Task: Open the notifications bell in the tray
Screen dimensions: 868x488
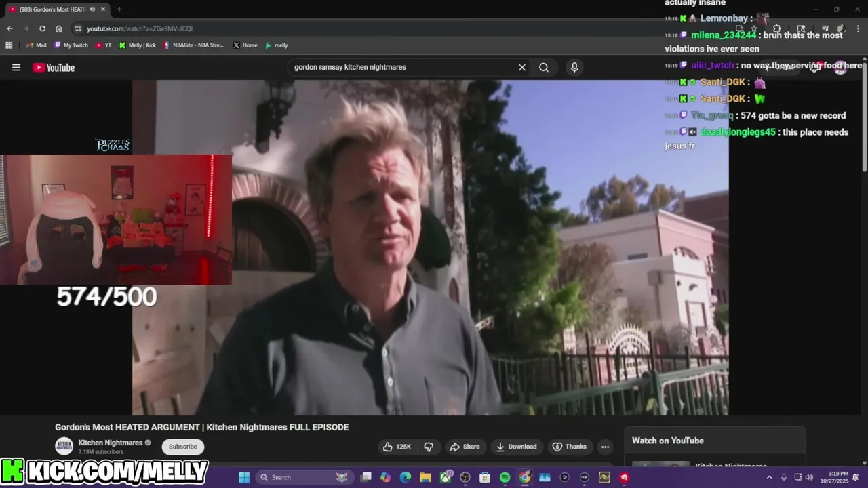Action: point(856,477)
